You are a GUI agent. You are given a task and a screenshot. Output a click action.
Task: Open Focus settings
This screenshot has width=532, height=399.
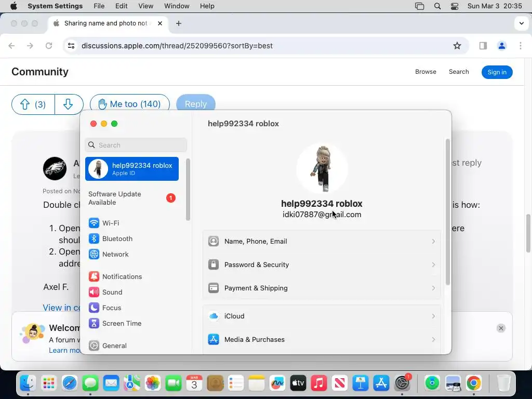[105, 308]
